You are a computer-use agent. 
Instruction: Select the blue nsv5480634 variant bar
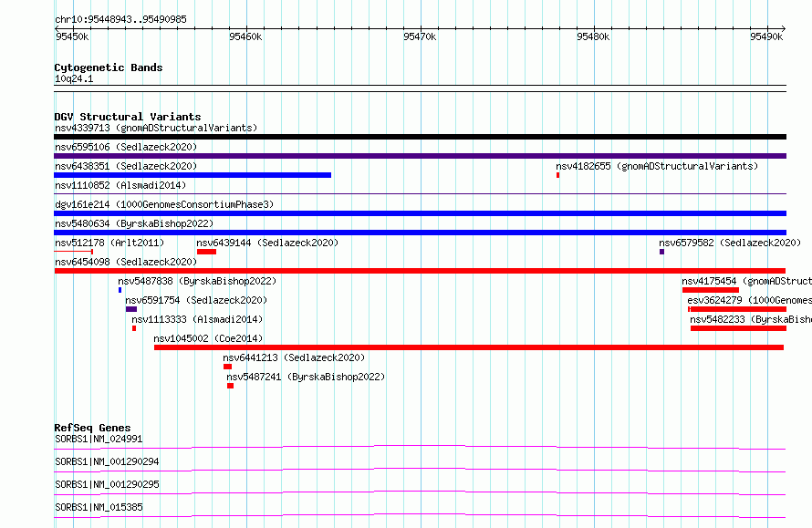pos(420,233)
